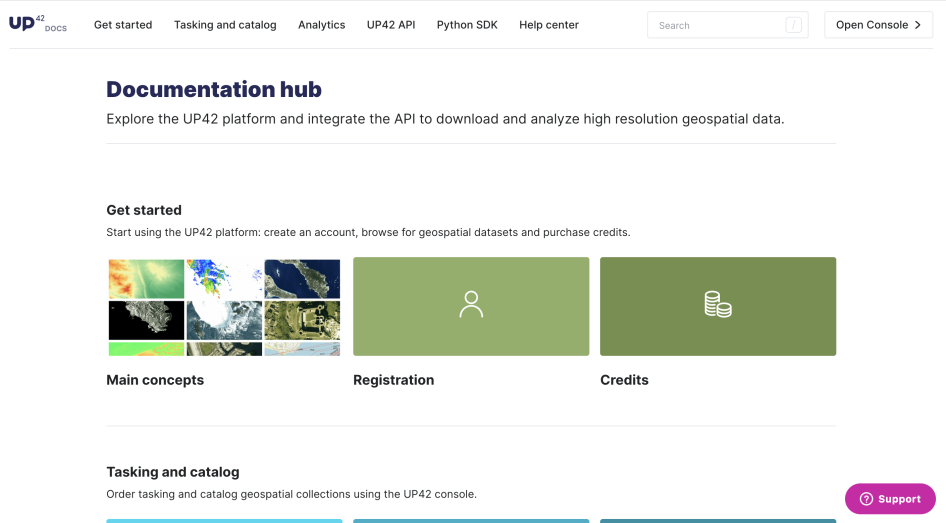Click the question mark icon in Support
The height and width of the screenshot is (523, 946).
tap(866, 499)
